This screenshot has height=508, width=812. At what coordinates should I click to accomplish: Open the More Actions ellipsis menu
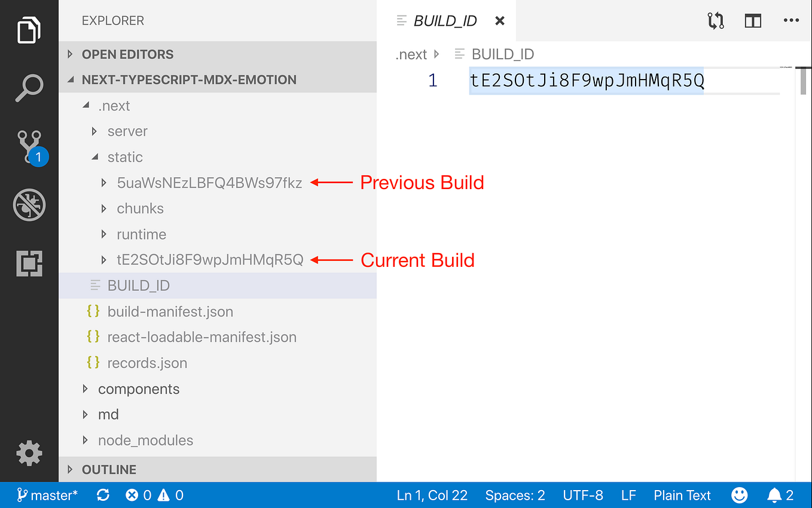[791, 20]
